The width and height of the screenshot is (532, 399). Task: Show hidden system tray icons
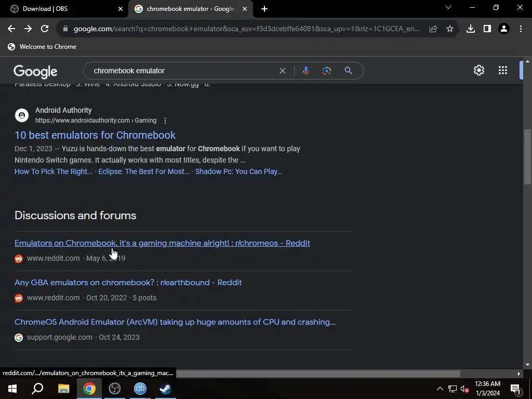440,389
